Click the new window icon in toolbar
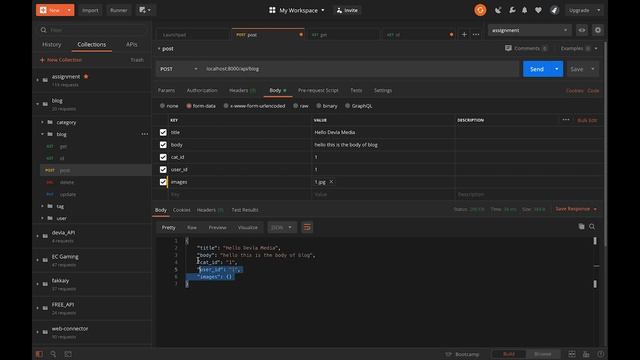 144,10
